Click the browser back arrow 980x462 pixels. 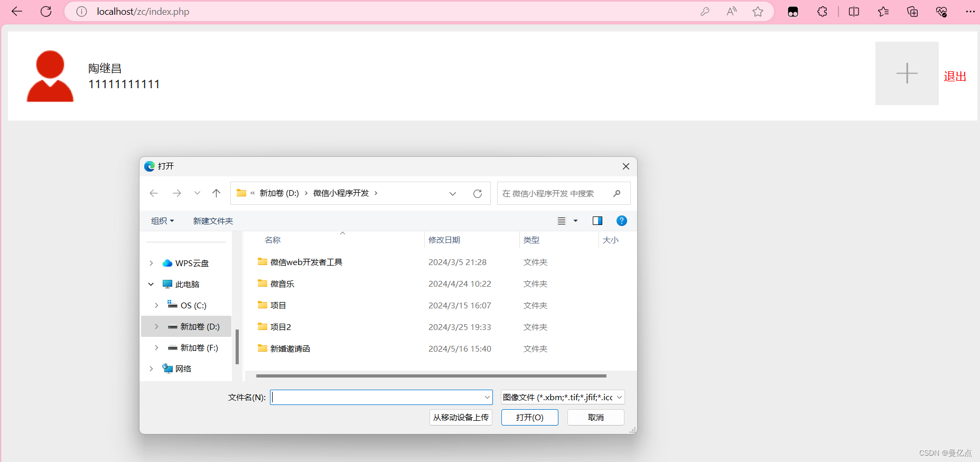point(17,12)
